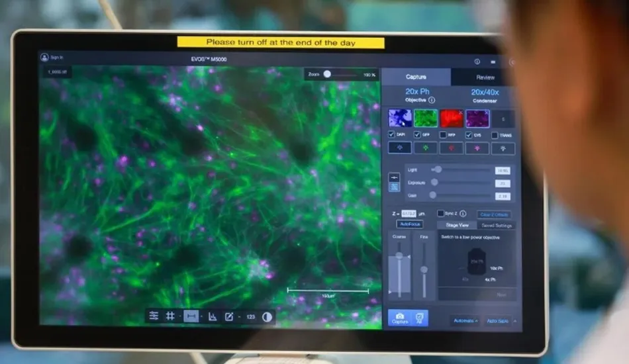Screen dimensions: 629x364
Task: Turn on the TRANS white light button
Action: pyautogui.click(x=503, y=149)
